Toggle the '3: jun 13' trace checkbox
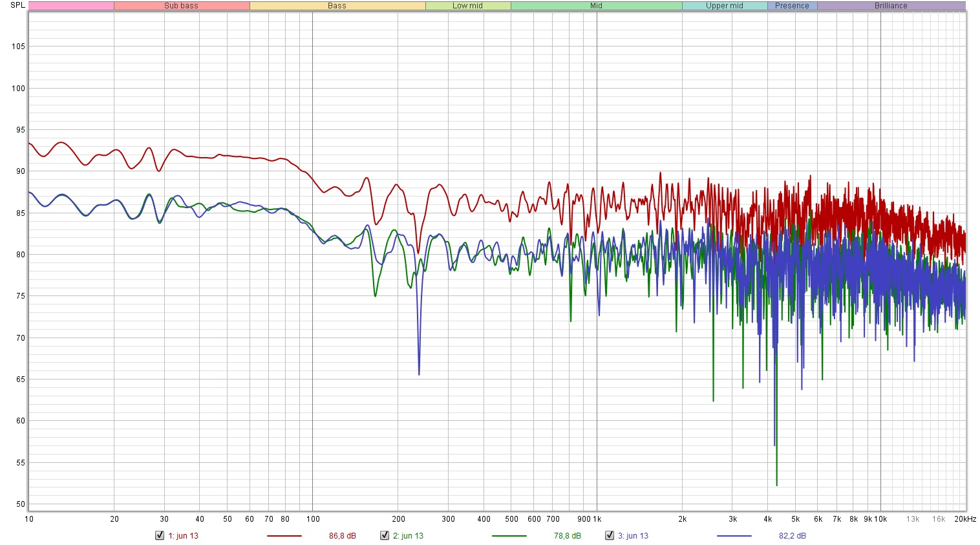This screenshot has width=980, height=545. pyautogui.click(x=610, y=535)
